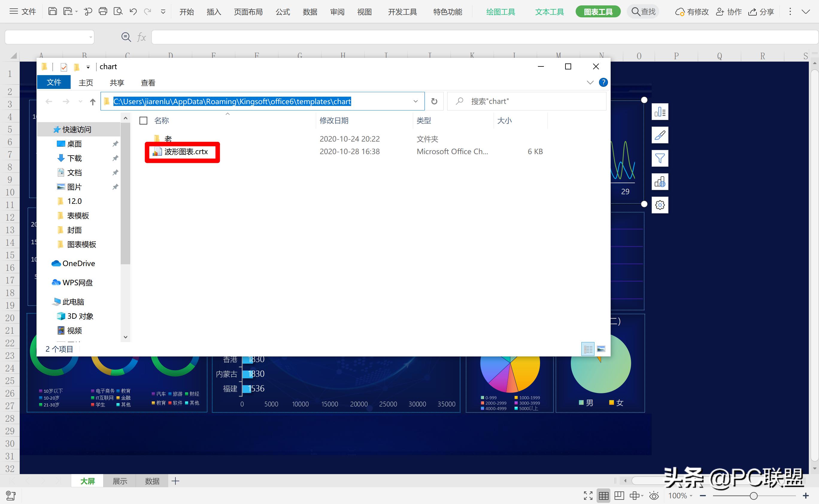
Task: Refresh the folder using the refresh icon
Action: click(x=434, y=101)
